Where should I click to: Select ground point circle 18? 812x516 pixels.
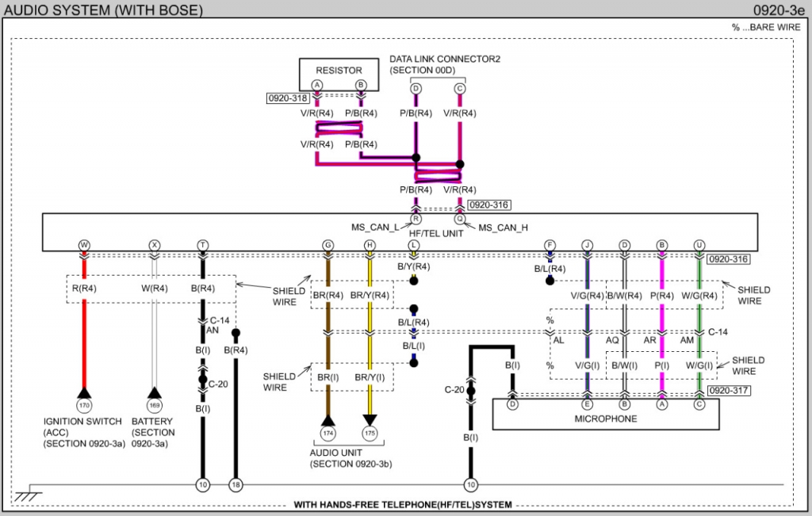point(236,485)
